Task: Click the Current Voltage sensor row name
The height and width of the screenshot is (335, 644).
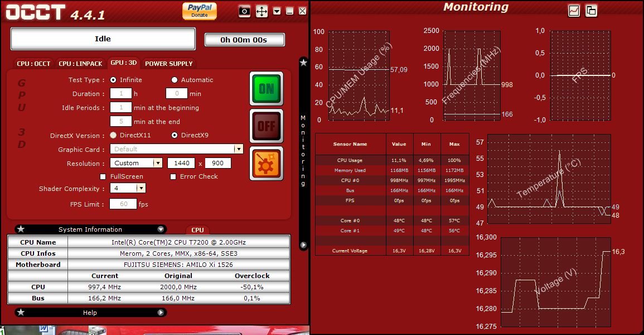Action: click(x=350, y=251)
